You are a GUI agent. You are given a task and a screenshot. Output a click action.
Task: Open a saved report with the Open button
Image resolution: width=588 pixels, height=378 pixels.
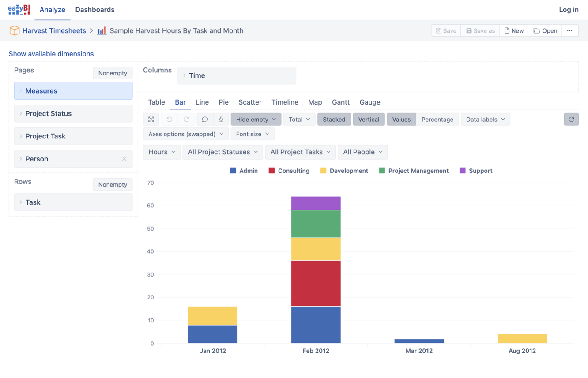point(545,30)
